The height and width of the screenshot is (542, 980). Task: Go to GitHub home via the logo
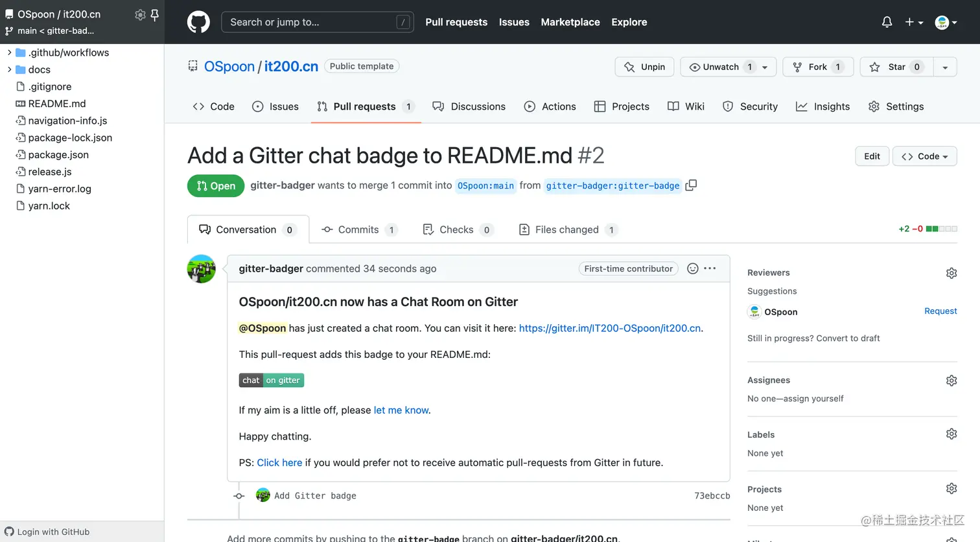(198, 22)
